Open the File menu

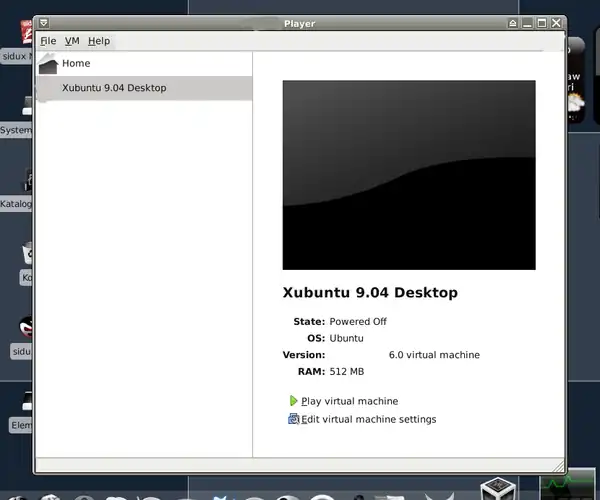pyautogui.click(x=48, y=41)
